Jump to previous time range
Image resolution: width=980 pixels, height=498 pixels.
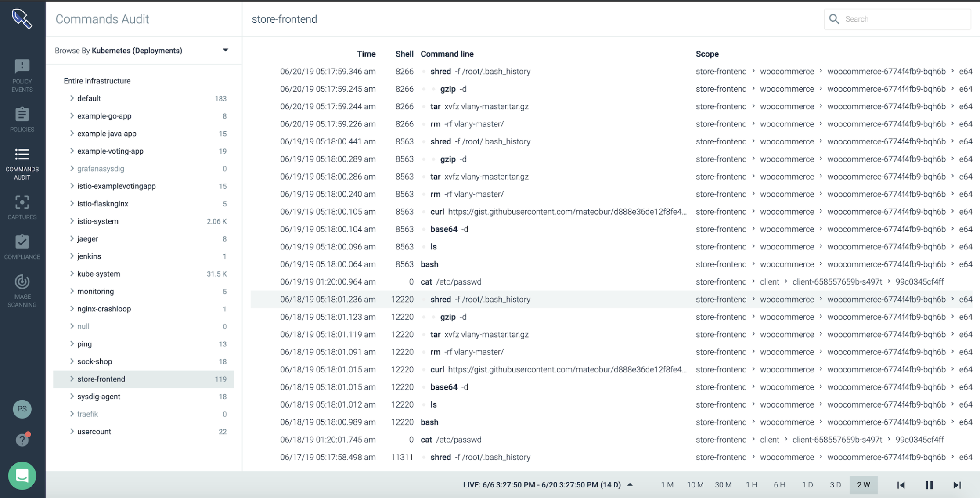(x=901, y=485)
